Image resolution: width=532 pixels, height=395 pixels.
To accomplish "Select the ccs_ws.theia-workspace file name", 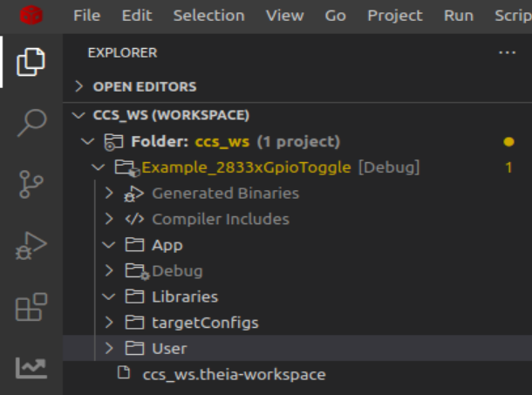I will tap(234, 375).
